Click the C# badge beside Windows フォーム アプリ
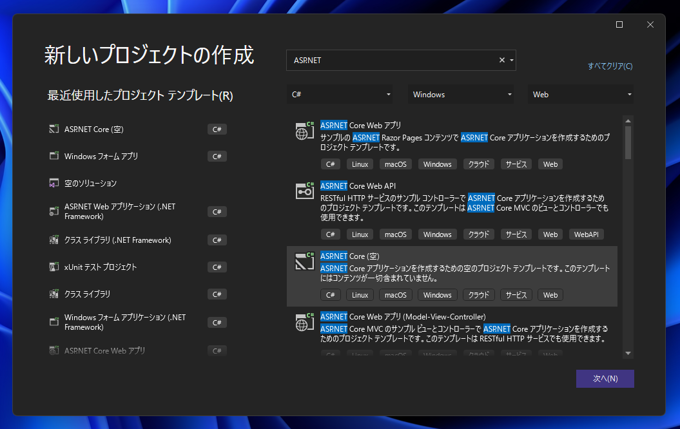The height and width of the screenshot is (429, 680). (x=217, y=156)
